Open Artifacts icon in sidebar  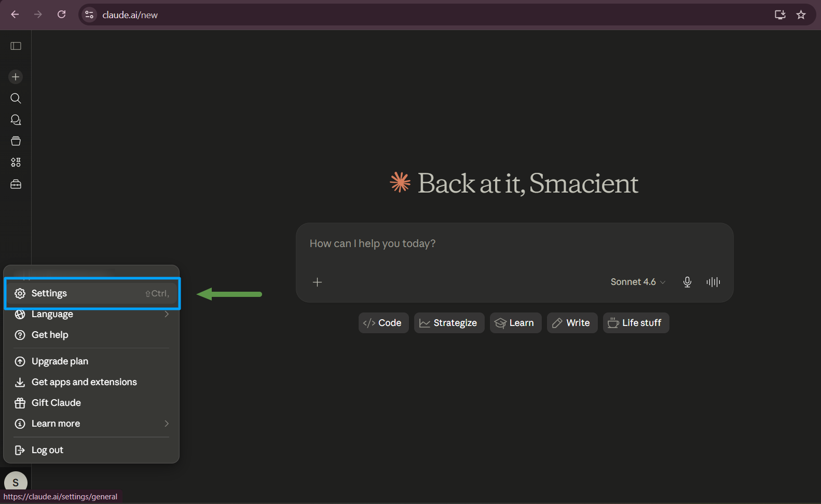[x=16, y=162]
